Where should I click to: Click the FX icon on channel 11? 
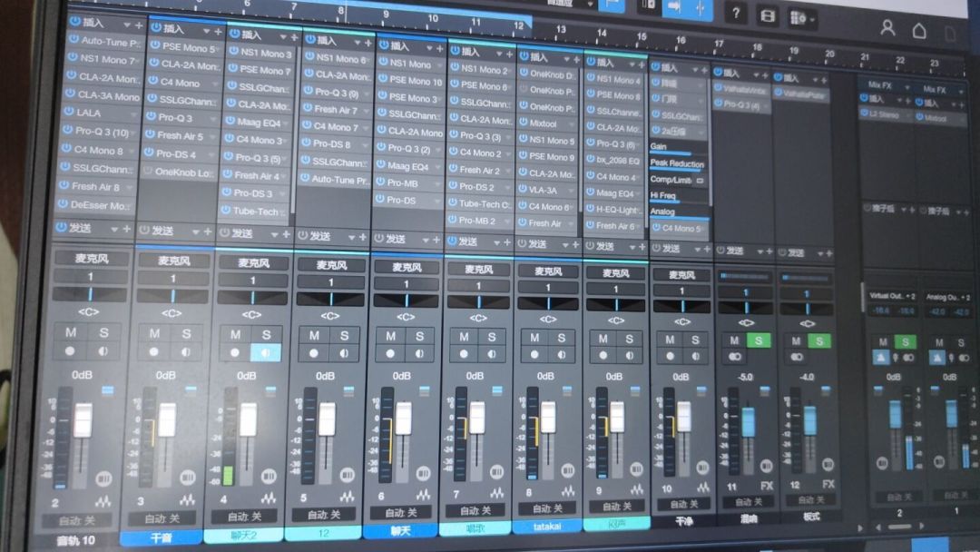(x=766, y=485)
